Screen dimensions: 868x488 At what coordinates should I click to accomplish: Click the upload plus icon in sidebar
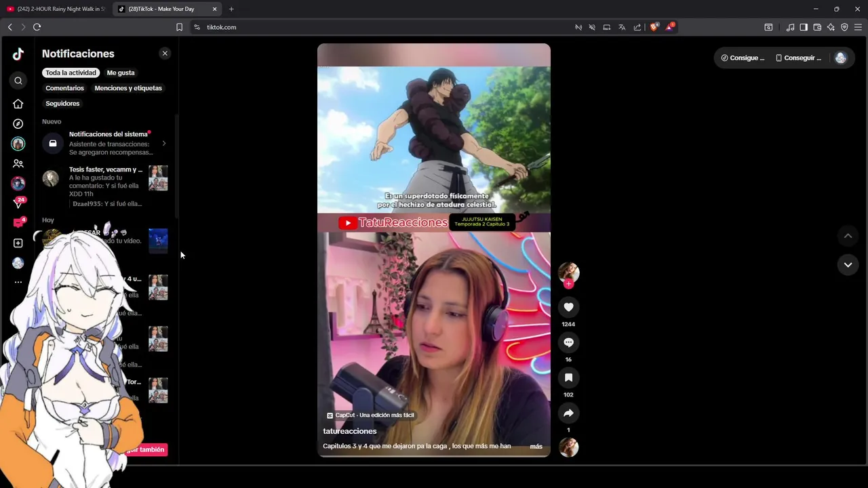point(18,243)
